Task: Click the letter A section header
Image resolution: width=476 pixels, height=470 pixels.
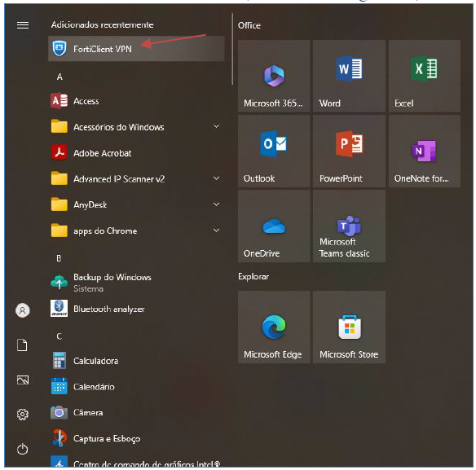Action: coord(59,77)
